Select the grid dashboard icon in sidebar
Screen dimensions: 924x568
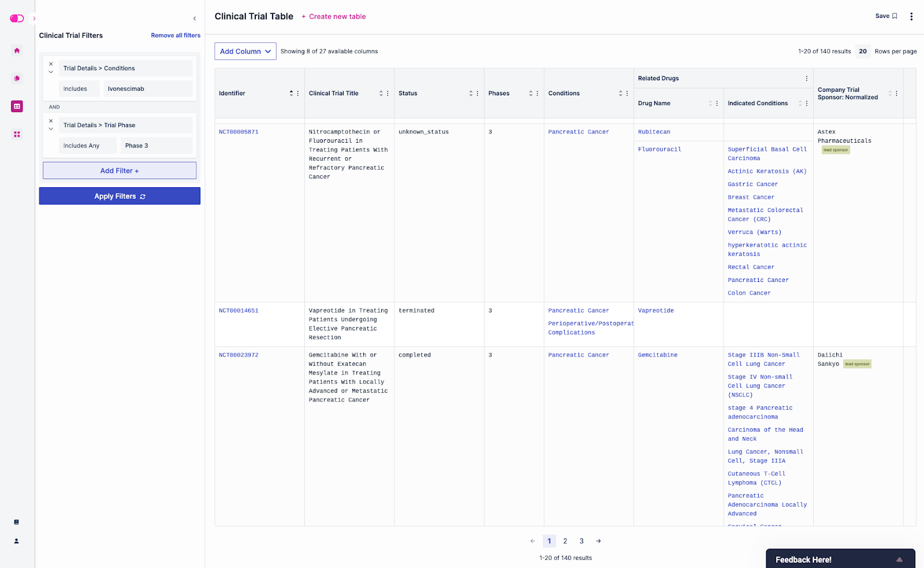pos(17,135)
